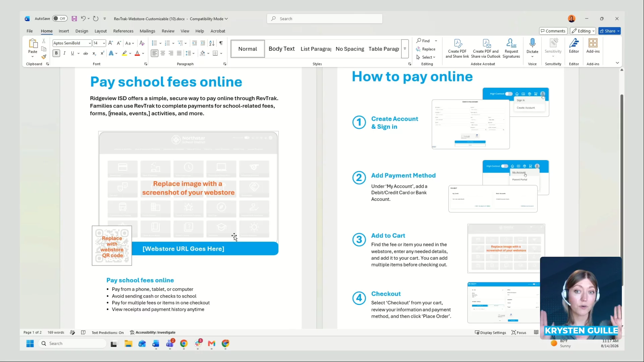Click the Redo icon in title bar
The height and width of the screenshot is (362, 644).
(96, 19)
